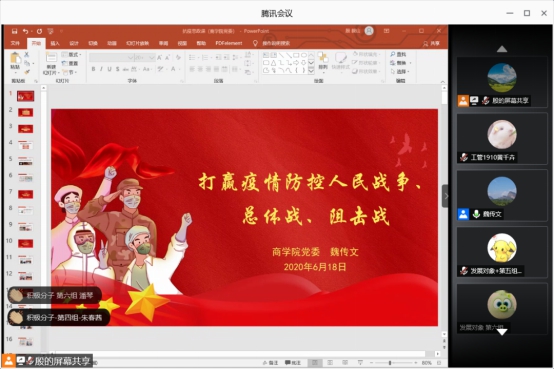Show previous participants with the up arrow
Image resolution: width=554 pixels, height=370 pixels.
[x=502, y=49]
